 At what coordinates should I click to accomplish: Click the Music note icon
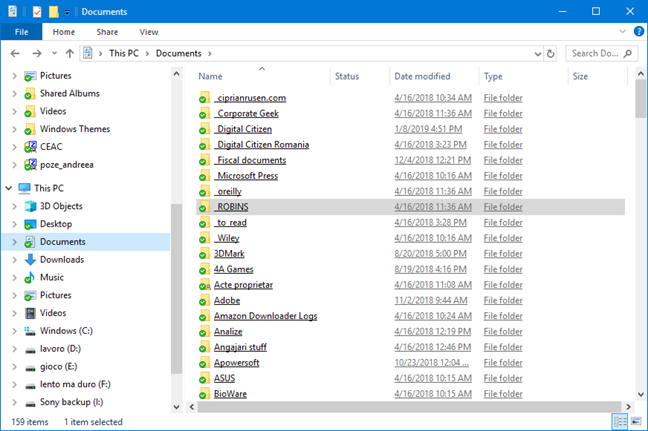point(29,277)
